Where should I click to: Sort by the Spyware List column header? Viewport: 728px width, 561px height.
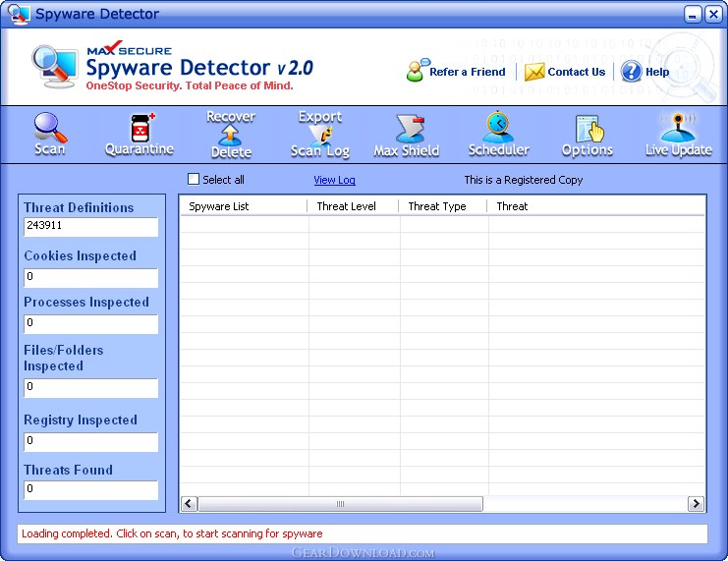pos(244,206)
